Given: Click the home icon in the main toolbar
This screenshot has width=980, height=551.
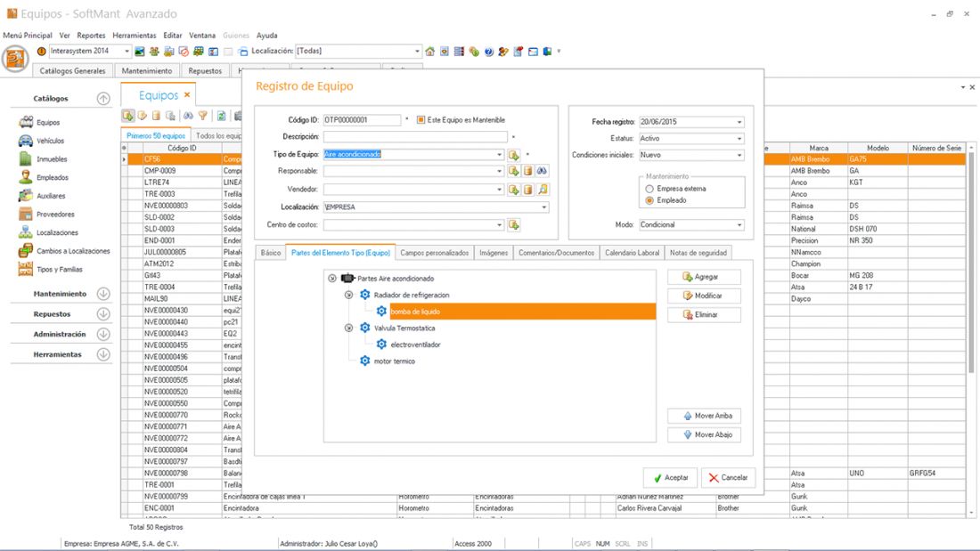Looking at the screenshot, I should (x=430, y=52).
